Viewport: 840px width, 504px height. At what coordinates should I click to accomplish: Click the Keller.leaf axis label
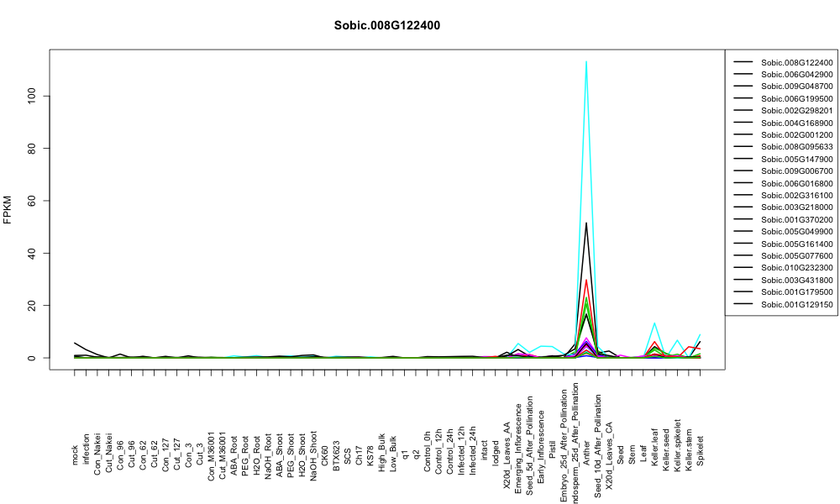(654, 447)
